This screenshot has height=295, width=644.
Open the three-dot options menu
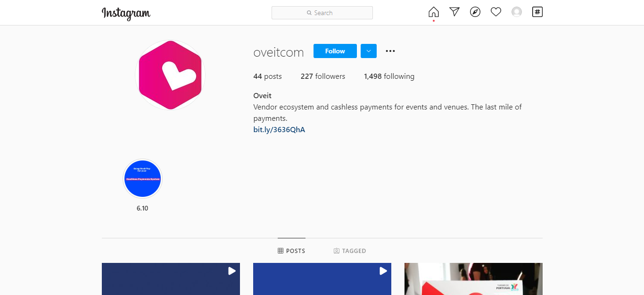point(390,51)
